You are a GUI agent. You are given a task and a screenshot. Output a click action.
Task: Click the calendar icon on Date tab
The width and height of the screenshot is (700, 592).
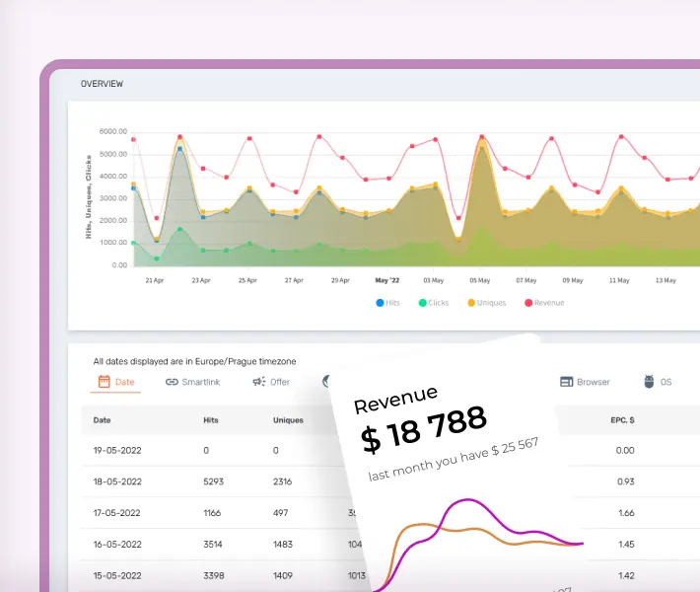pyautogui.click(x=104, y=382)
